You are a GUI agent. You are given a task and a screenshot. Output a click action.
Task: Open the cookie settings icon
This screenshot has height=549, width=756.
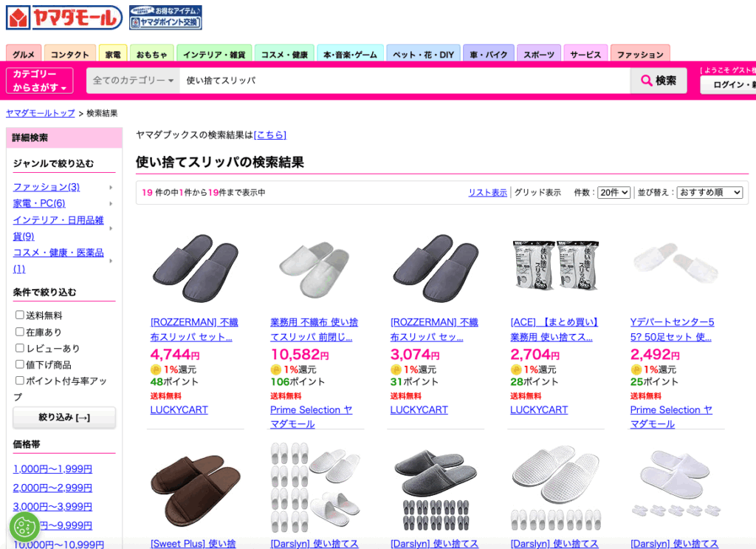(24, 526)
